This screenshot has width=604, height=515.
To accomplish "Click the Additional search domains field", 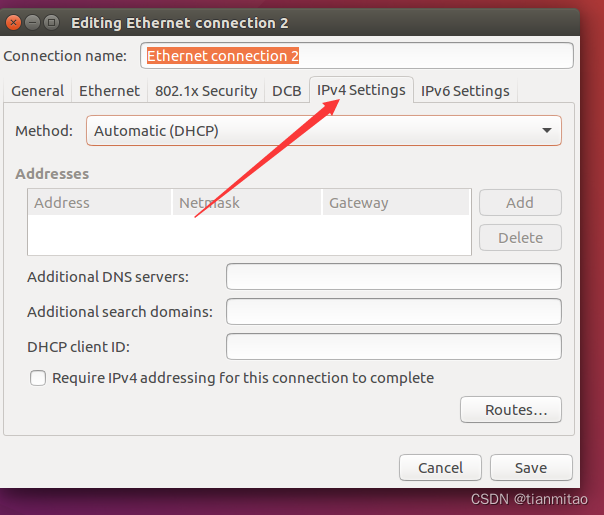I will [393, 311].
